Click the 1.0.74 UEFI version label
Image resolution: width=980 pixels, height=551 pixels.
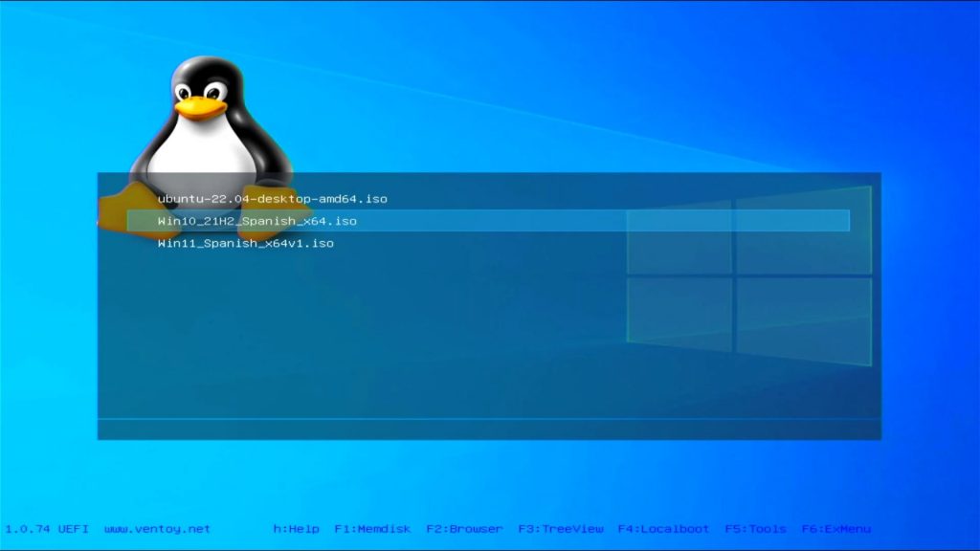(x=47, y=528)
